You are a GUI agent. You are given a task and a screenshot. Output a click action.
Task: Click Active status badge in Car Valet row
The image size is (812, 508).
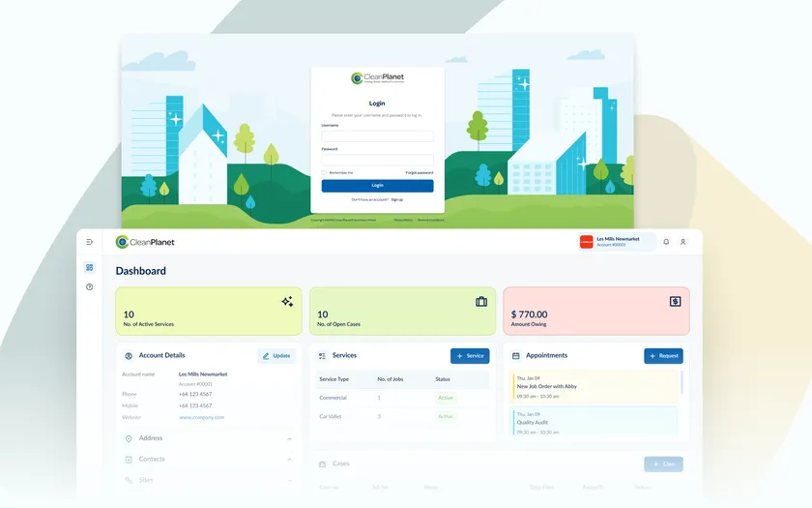(446, 417)
